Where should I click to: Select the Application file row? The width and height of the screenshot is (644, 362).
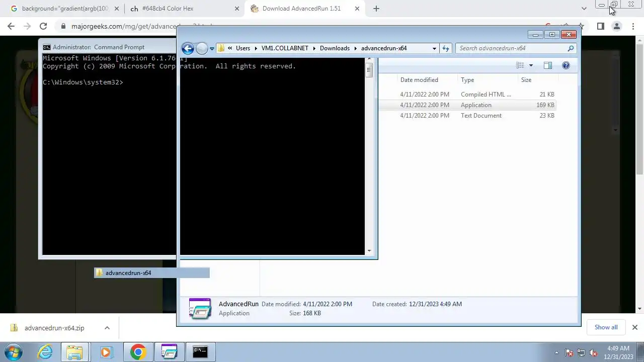(467, 105)
